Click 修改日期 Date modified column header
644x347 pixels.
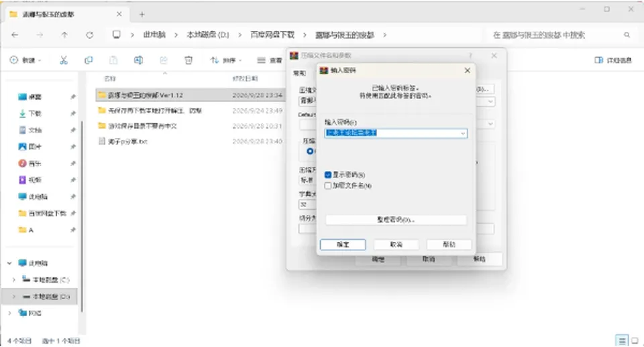[246, 78]
